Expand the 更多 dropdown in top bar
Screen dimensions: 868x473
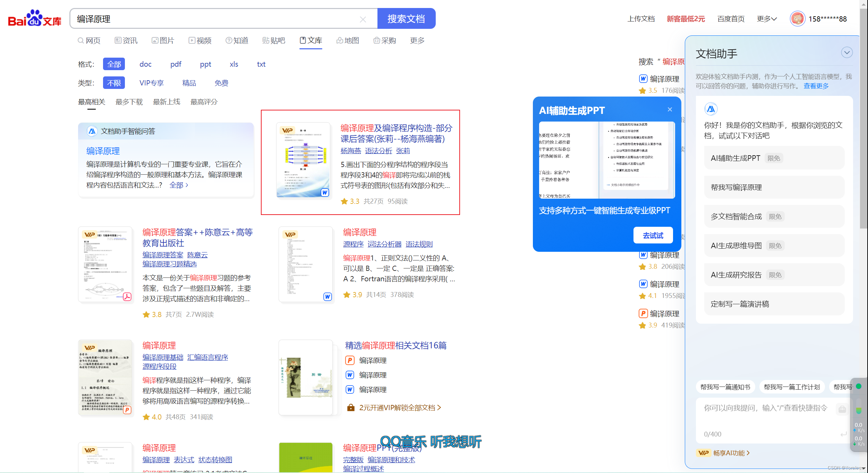767,19
